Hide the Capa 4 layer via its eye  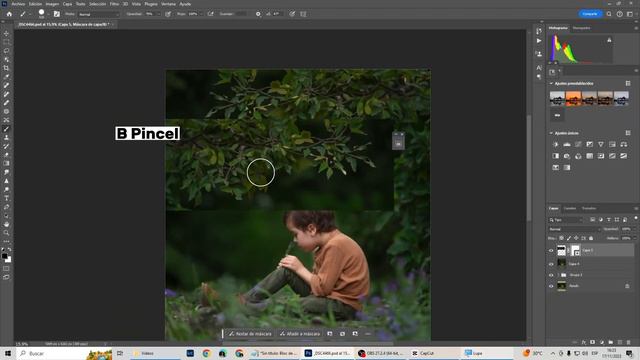click(x=551, y=264)
